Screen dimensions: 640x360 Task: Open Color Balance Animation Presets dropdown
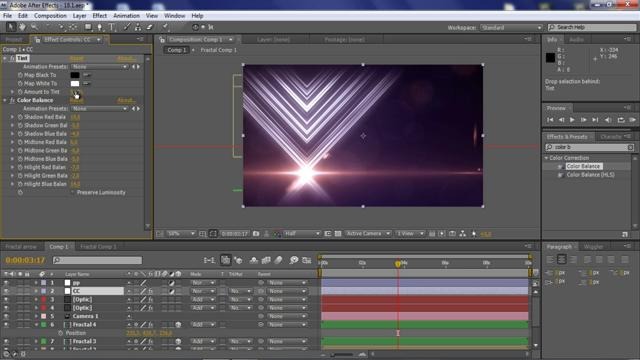click(x=100, y=109)
